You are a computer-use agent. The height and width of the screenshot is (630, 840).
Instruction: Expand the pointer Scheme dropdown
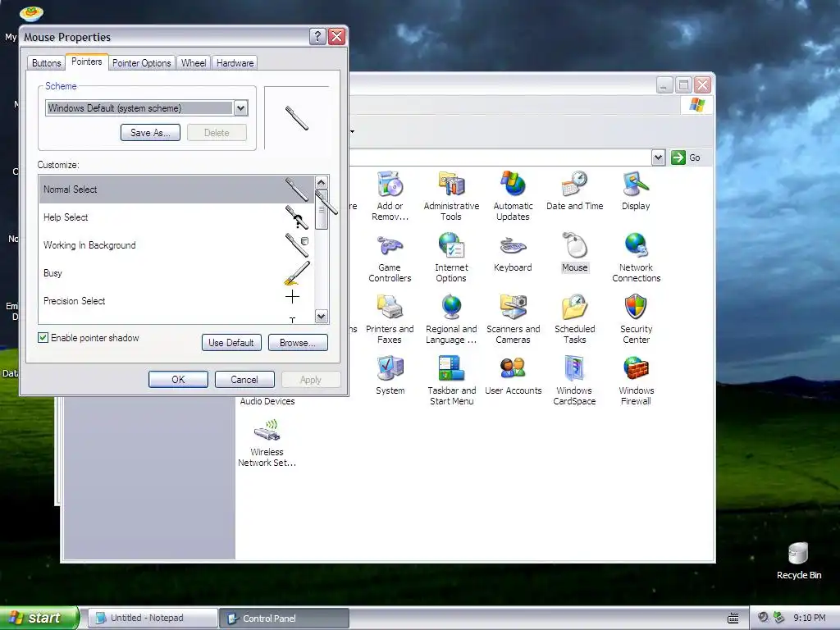240,108
